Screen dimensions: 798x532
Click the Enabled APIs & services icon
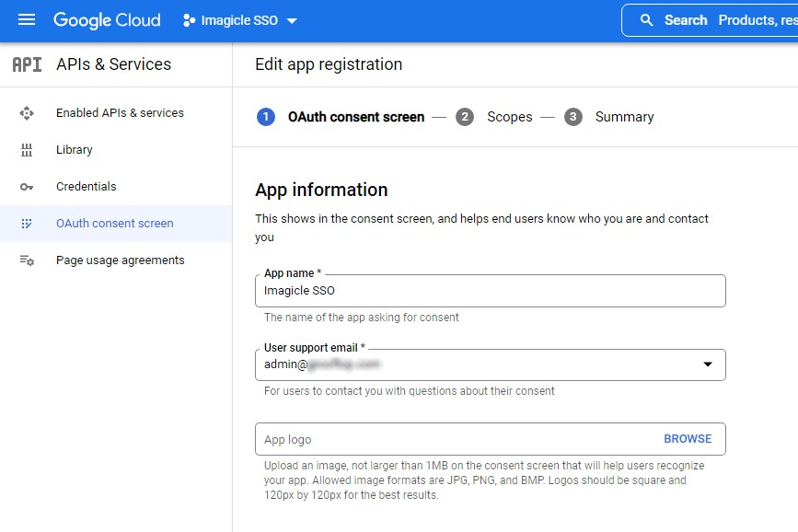27,113
